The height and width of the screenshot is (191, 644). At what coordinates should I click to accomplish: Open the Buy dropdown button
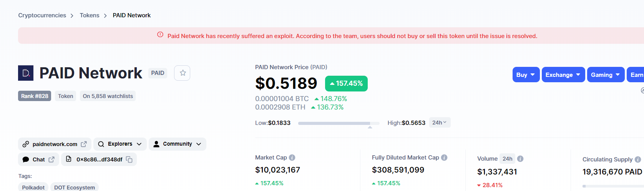coord(526,75)
